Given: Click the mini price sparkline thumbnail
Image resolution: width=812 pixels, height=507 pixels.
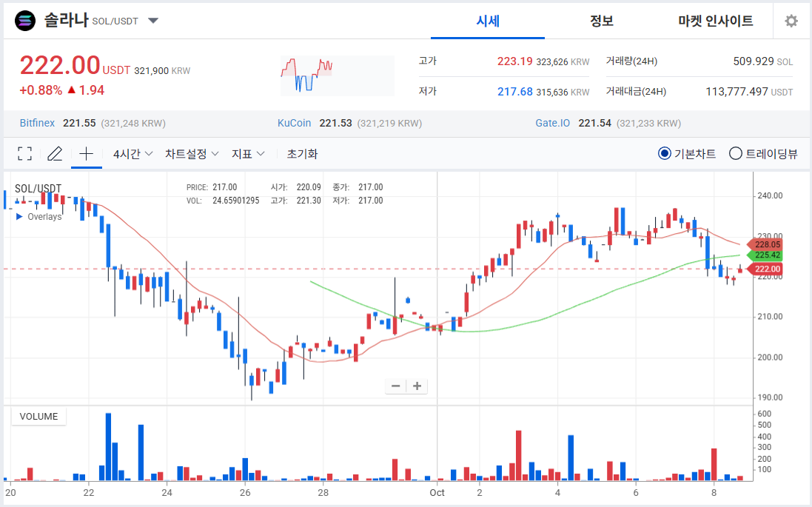Looking at the screenshot, I should point(306,75).
